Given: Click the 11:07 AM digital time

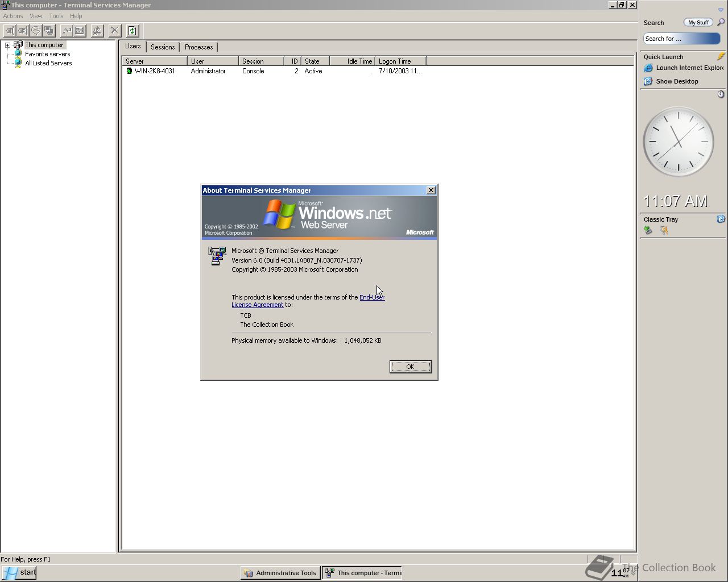Looking at the screenshot, I should pos(676,201).
